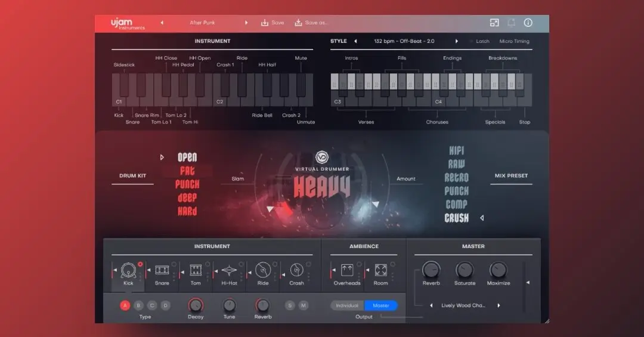644x337 pixels.
Task: Toggle the Ride channel indicator circle
Action: click(275, 264)
